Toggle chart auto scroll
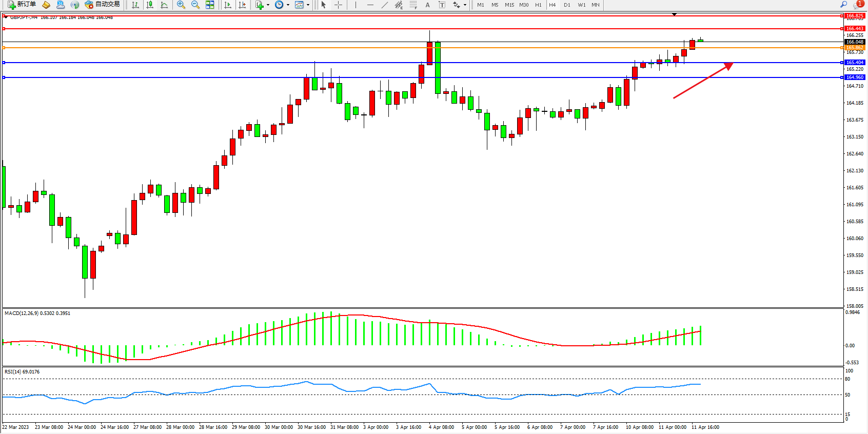868x434 pixels. pyautogui.click(x=228, y=5)
